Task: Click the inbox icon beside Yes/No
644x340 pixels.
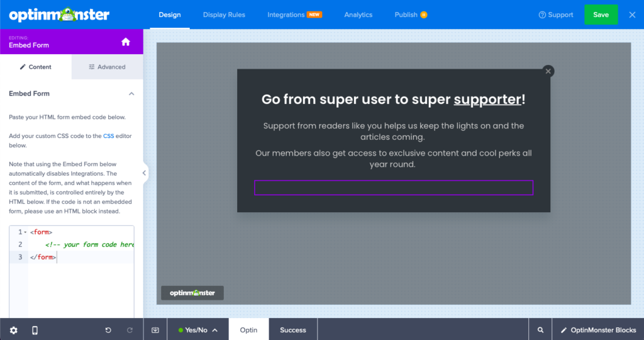Action: tap(155, 330)
